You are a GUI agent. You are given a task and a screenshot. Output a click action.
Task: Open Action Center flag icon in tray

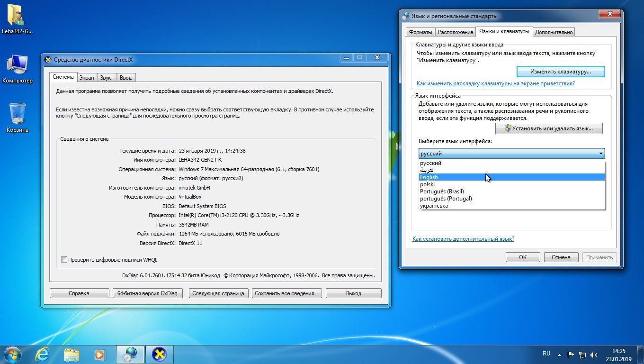[571, 355]
